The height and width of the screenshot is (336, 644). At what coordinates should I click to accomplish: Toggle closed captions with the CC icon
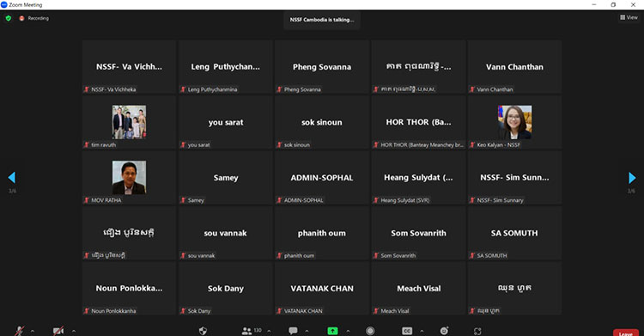(407, 331)
